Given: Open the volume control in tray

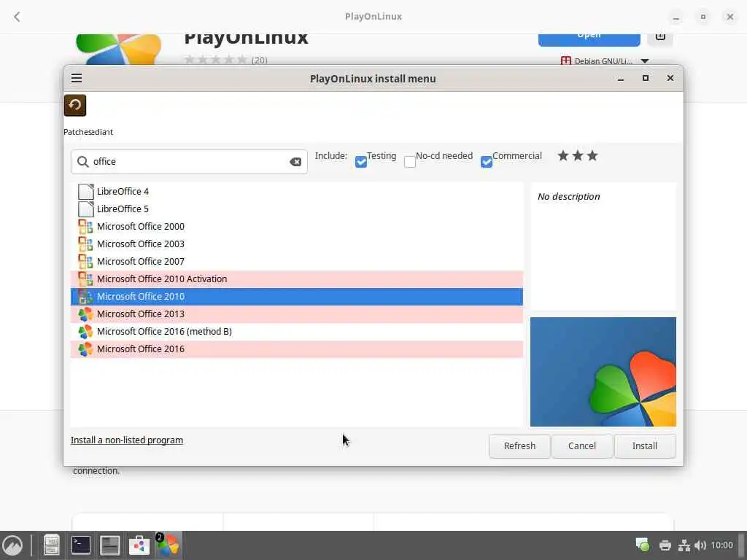Looking at the screenshot, I should 700,545.
